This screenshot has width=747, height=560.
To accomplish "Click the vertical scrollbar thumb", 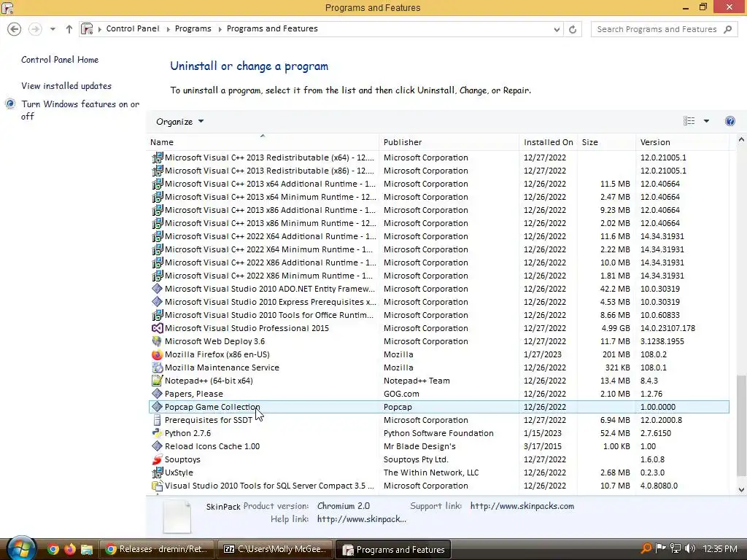I will pyautogui.click(x=741, y=425).
